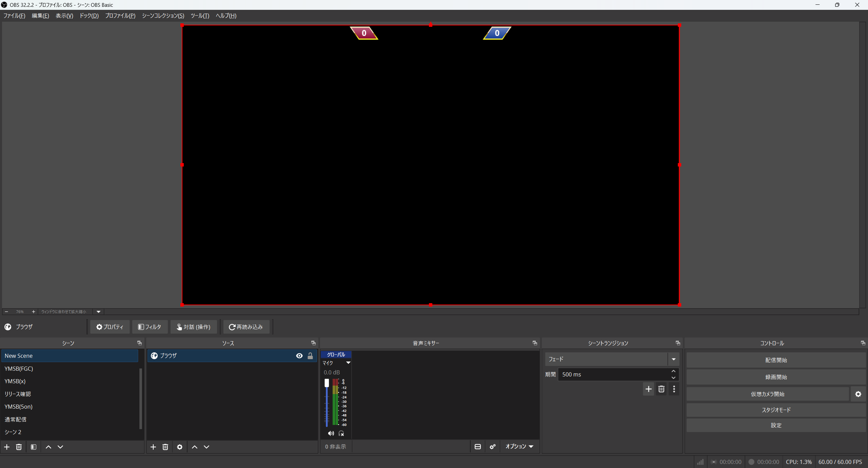Image resolution: width=868 pixels, height=468 pixels.
Task: Toggle visibility eye of ブラウザ source
Action: pyautogui.click(x=299, y=356)
